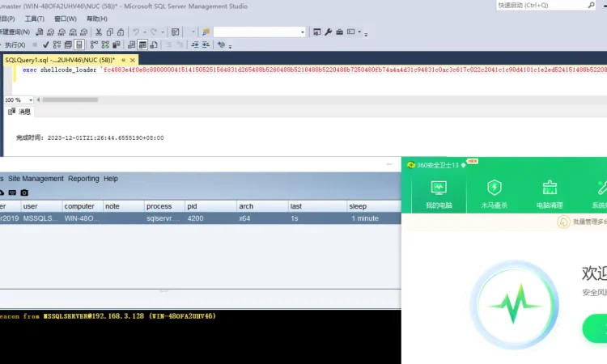Open Site Management menu in Cobalt Strike
Screen dimensions: 607x364
36,179
